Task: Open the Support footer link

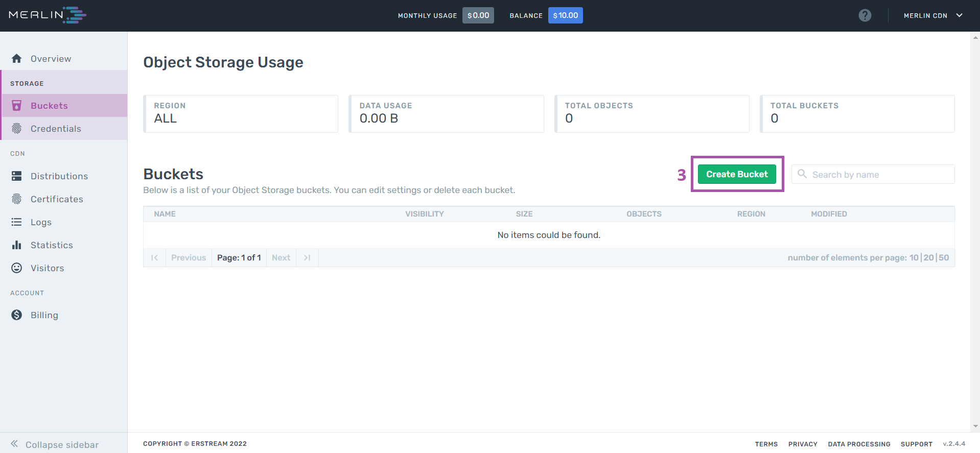Action: pos(917,444)
